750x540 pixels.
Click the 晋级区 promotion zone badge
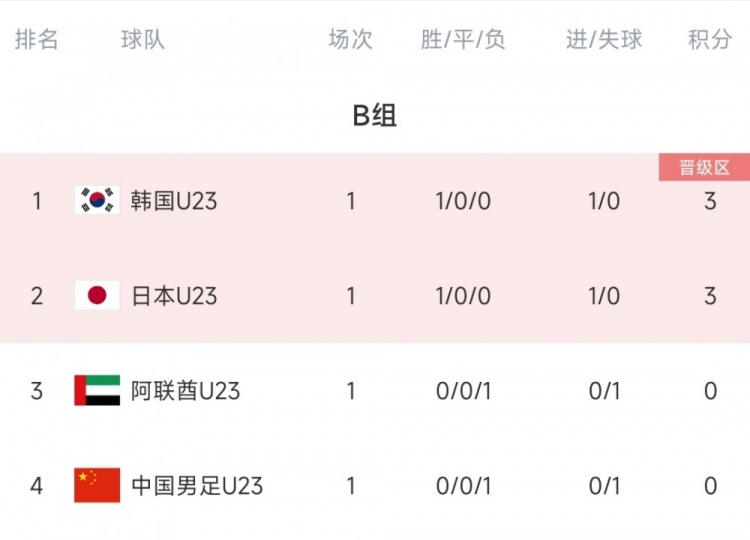point(704,167)
